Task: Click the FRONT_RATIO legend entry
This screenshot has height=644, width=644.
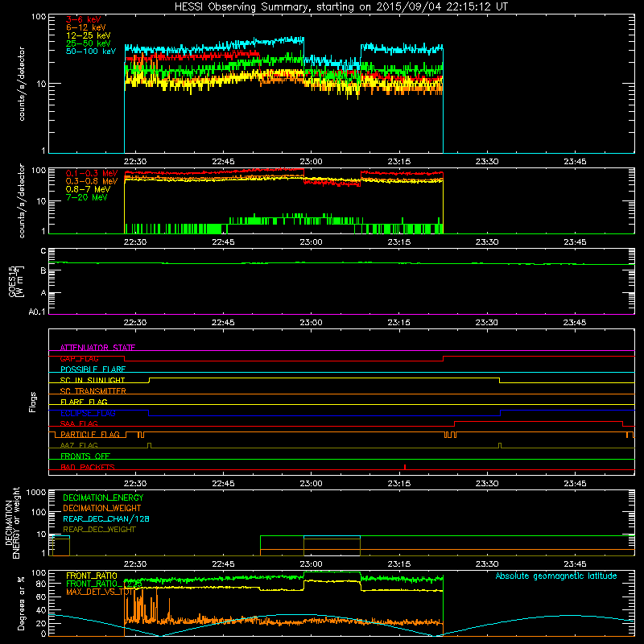Action: coord(92,576)
